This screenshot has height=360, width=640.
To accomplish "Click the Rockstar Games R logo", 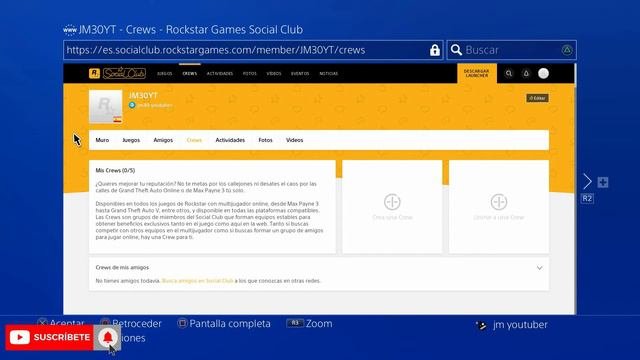I will (x=94, y=73).
